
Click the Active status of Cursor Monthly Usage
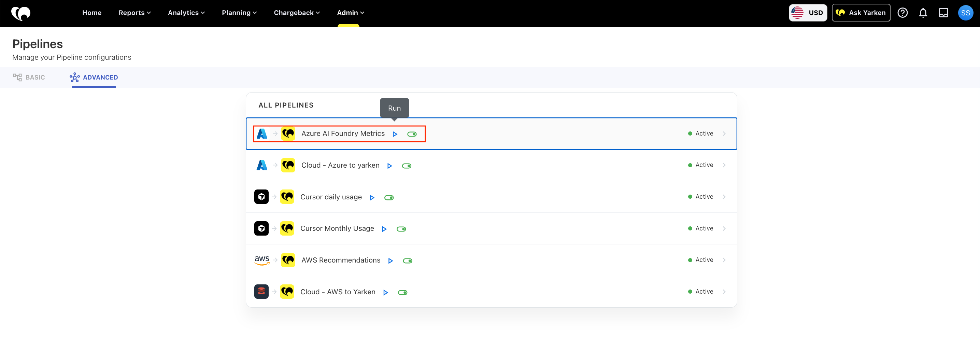701,228
